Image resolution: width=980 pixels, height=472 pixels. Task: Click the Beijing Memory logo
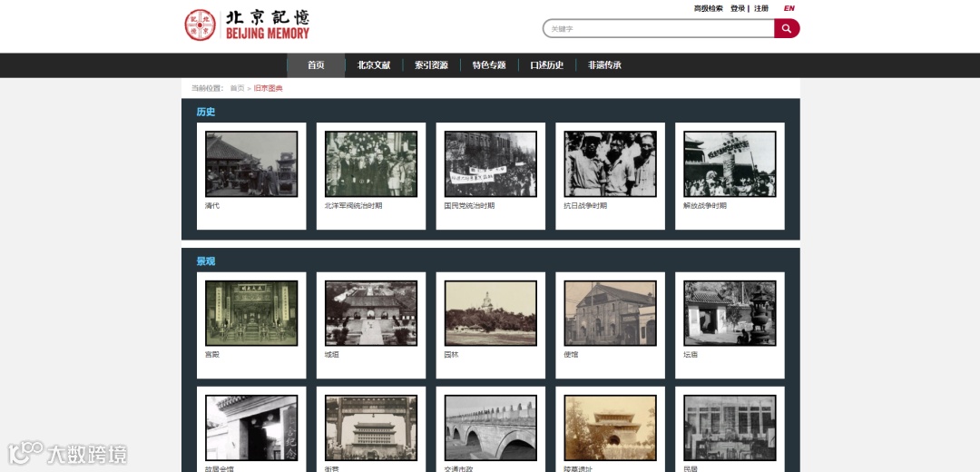[x=247, y=25]
